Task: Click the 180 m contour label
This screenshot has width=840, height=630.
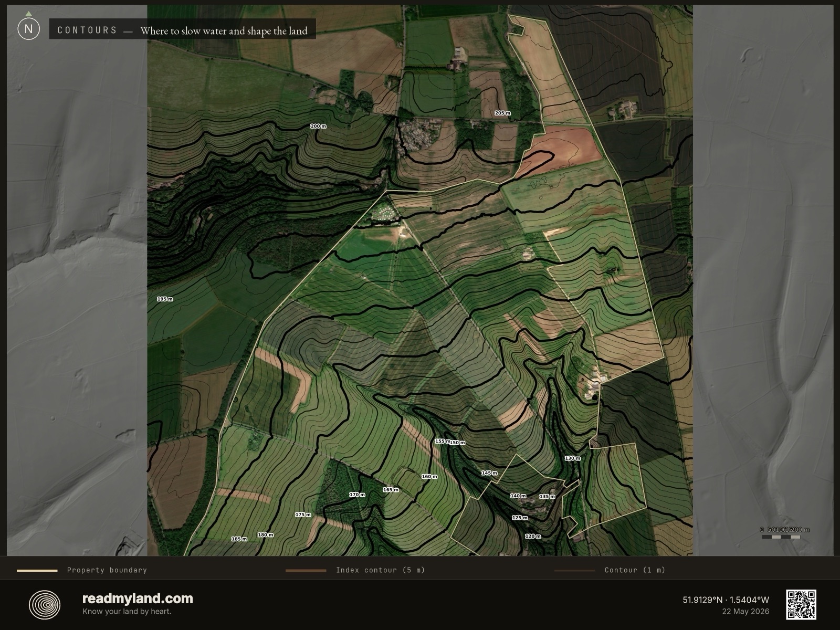Action: (265, 534)
